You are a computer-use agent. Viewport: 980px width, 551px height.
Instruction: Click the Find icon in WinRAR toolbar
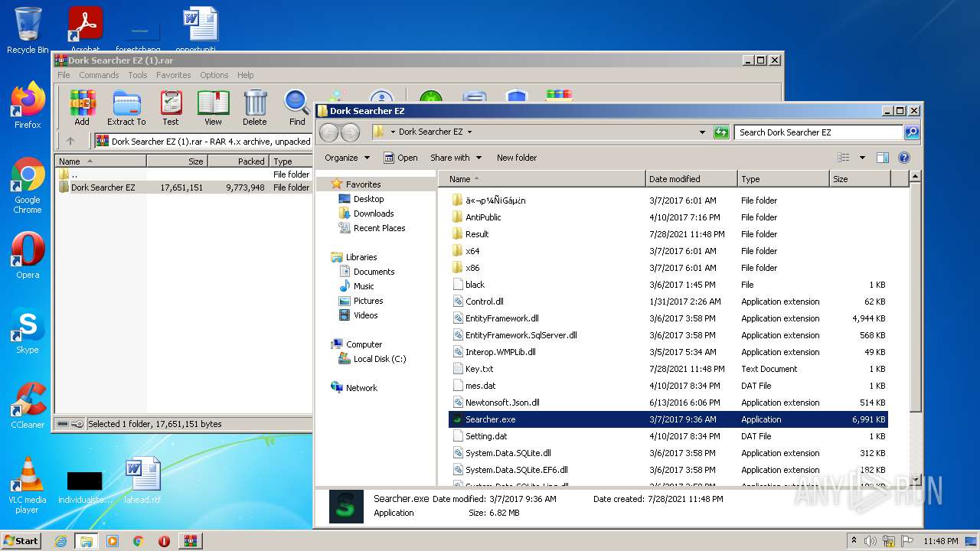(x=297, y=108)
